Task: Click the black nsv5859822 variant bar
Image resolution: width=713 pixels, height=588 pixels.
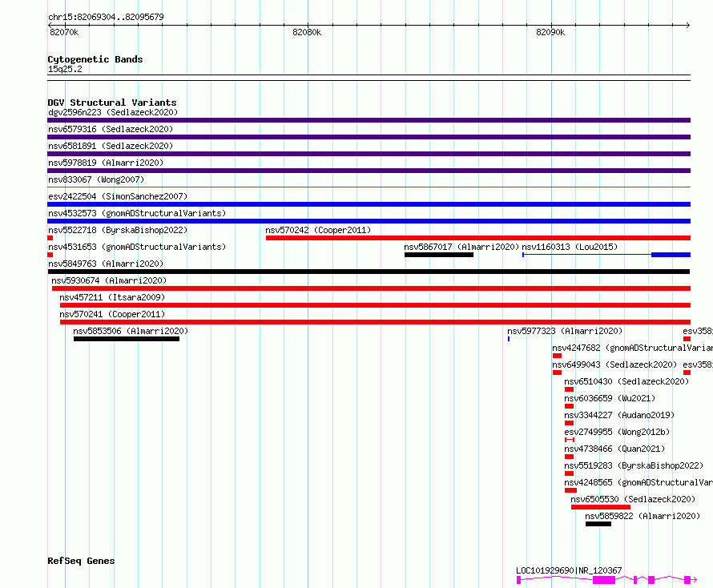Action: 598,524
